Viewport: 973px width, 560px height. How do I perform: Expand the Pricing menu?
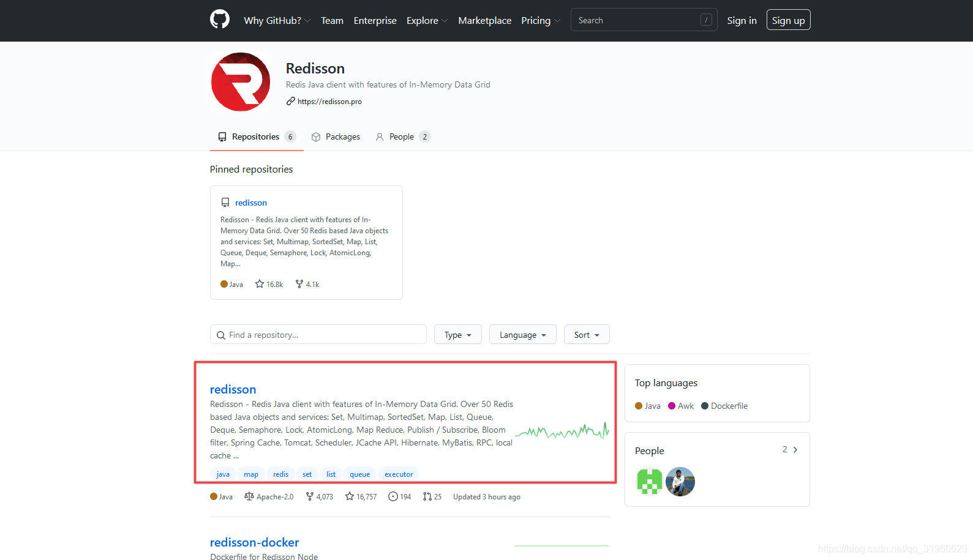point(541,20)
